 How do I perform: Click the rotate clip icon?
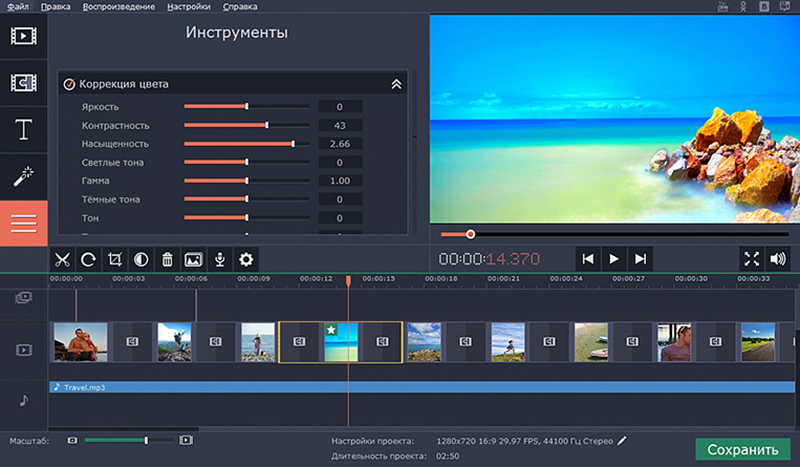coord(88,259)
